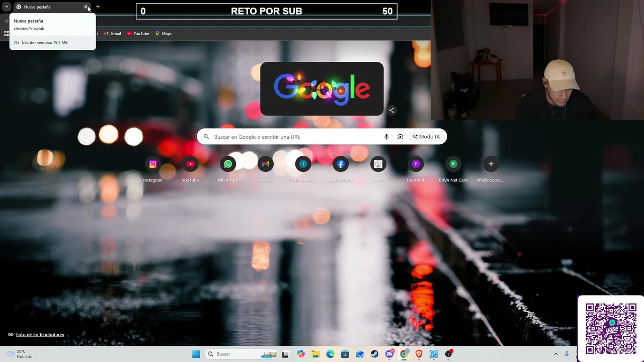Close the Nueva pestaña tab
Viewport: 644px width, 362px height.
(86, 7)
